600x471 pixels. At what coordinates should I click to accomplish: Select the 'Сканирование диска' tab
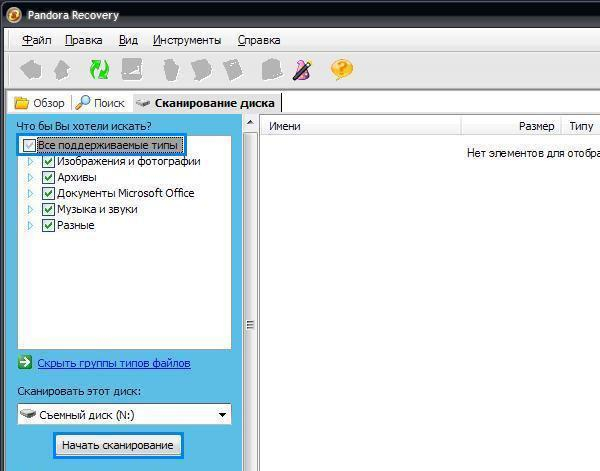pos(207,103)
